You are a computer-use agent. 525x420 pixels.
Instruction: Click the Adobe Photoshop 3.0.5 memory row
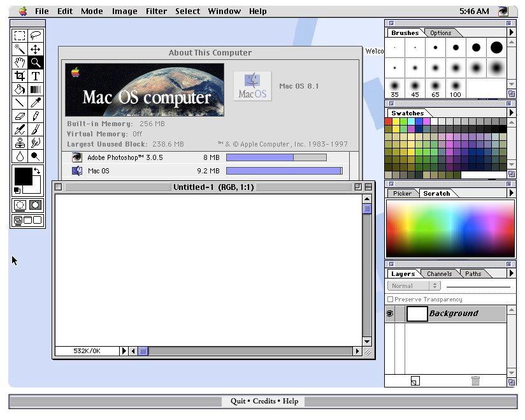pos(206,157)
